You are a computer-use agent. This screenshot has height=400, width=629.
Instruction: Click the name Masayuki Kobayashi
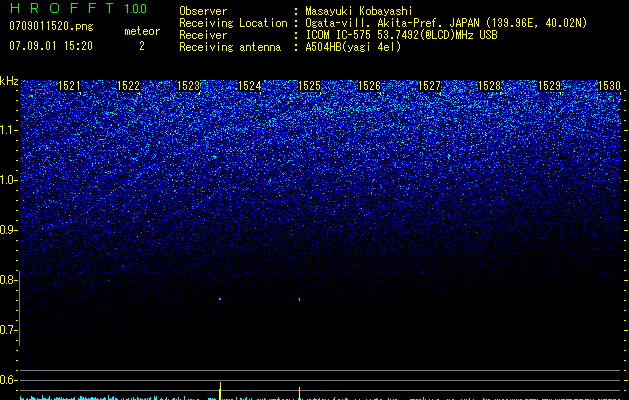359,11
